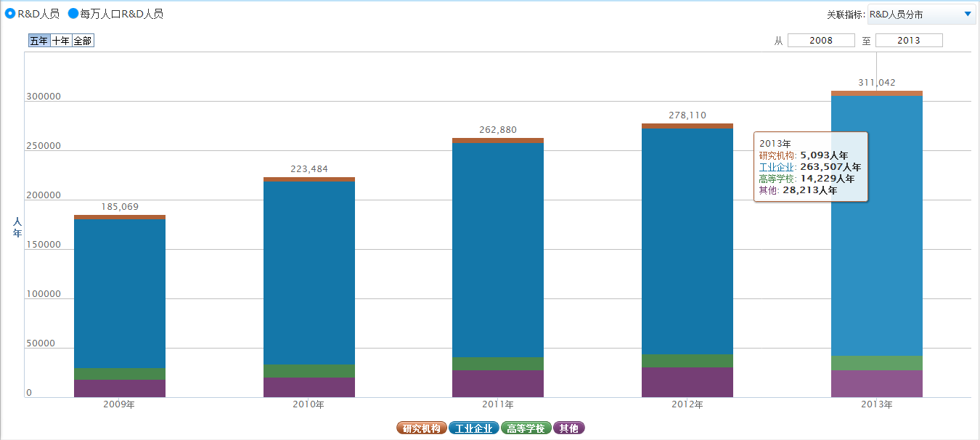
Task: Click the 2010年 x-axis label
Action: [309, 404]
